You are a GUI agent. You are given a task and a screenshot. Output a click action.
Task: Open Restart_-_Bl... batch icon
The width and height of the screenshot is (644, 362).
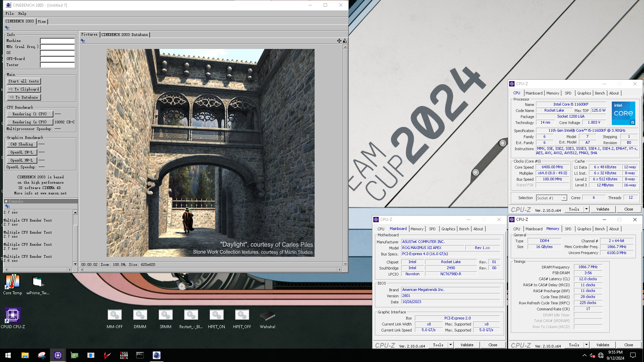click(x=191, y=319)
